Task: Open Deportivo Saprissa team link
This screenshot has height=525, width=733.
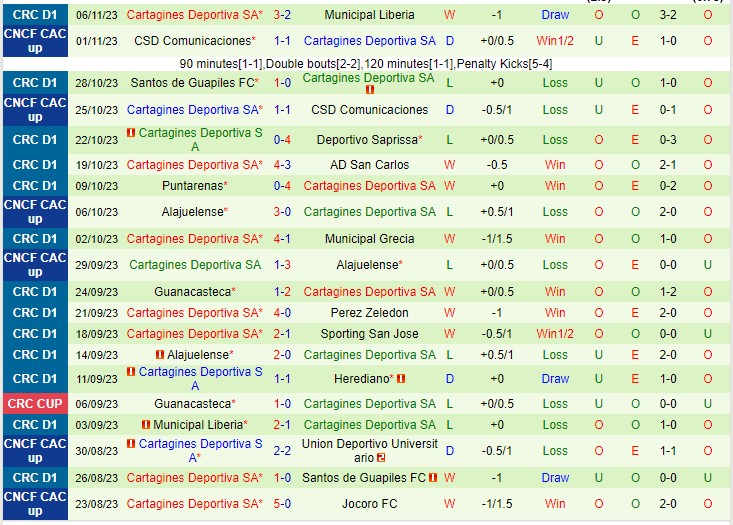Action: [x=369, y=139]
